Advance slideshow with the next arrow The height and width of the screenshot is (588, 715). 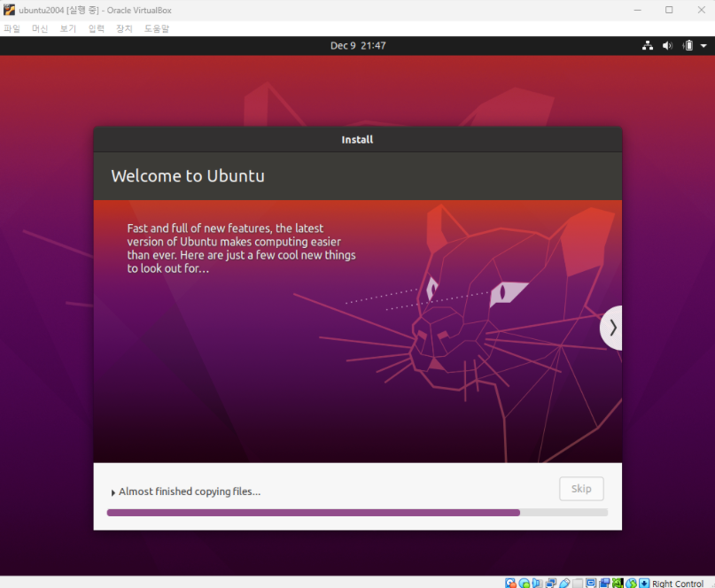[611, 328]
